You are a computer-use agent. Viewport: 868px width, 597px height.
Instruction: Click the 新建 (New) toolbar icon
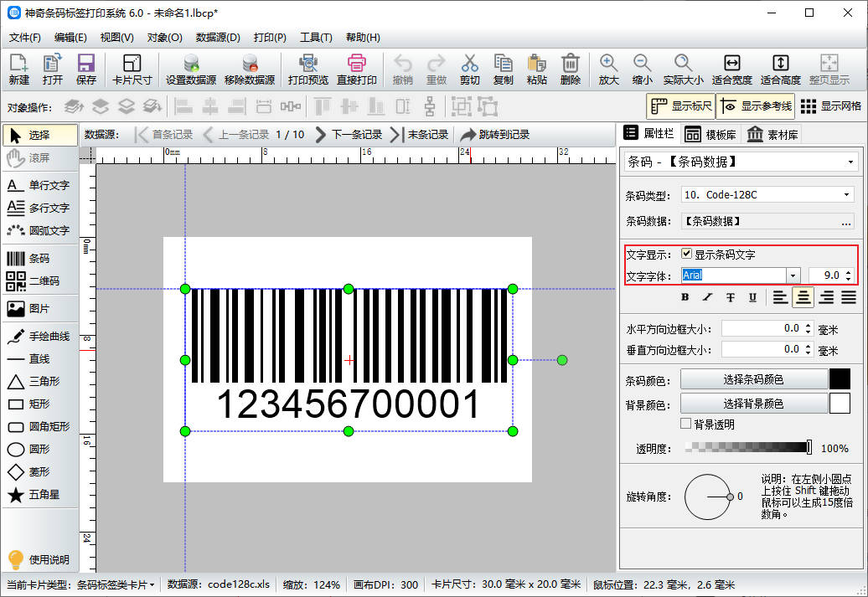coord(18,69)
